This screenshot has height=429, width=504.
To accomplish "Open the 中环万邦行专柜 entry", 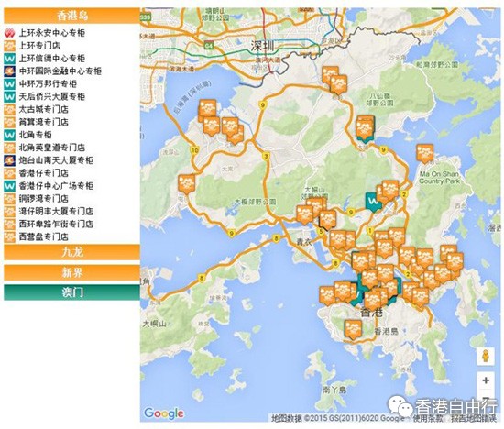I will coord(48,84).
